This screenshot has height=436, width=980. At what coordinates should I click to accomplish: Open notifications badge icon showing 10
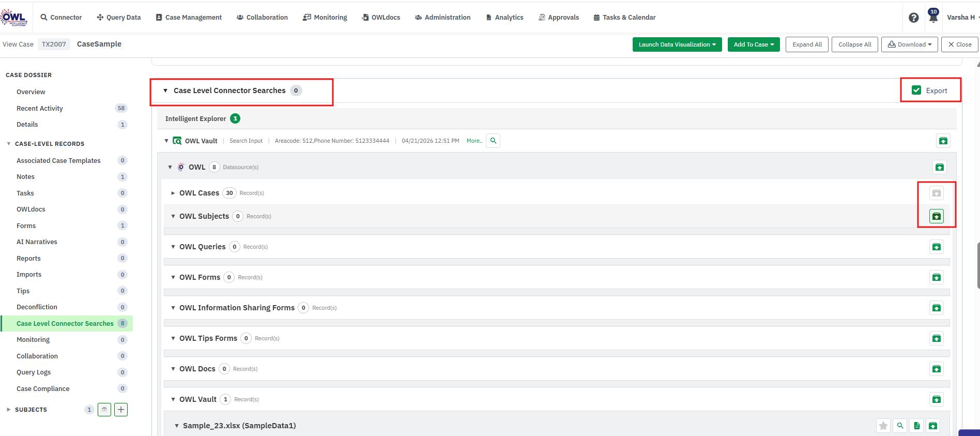tap(933, 16)
